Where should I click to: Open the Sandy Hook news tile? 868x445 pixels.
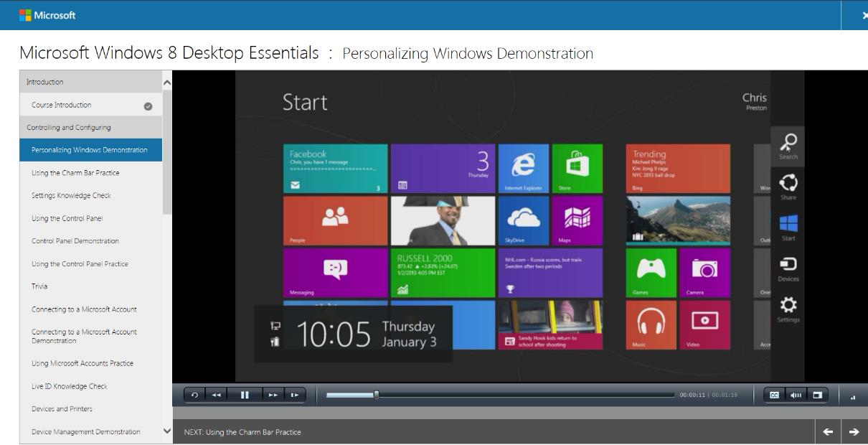point(551,325)
